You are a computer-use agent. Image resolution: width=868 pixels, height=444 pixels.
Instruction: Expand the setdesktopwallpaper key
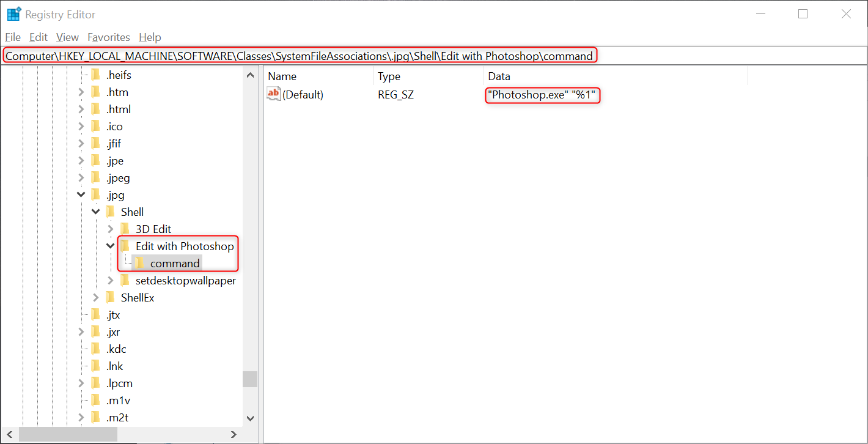tap(111, 281)
